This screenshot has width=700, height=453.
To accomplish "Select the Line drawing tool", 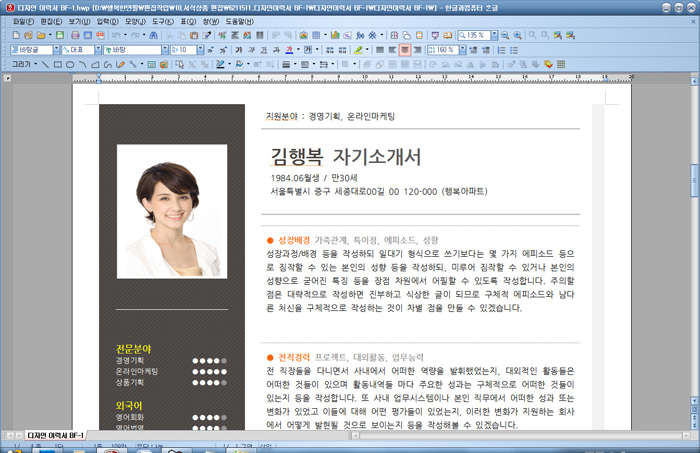I will click(x=45, y=64).
